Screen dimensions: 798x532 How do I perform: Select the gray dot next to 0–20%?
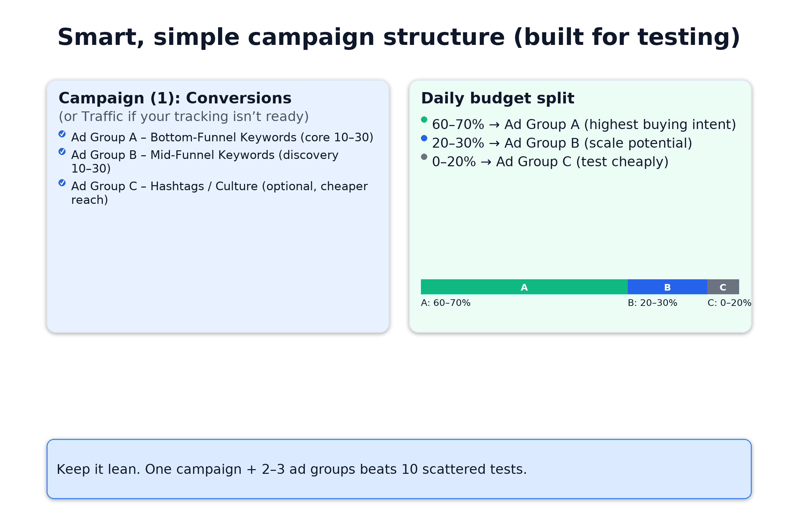[424, 157]
